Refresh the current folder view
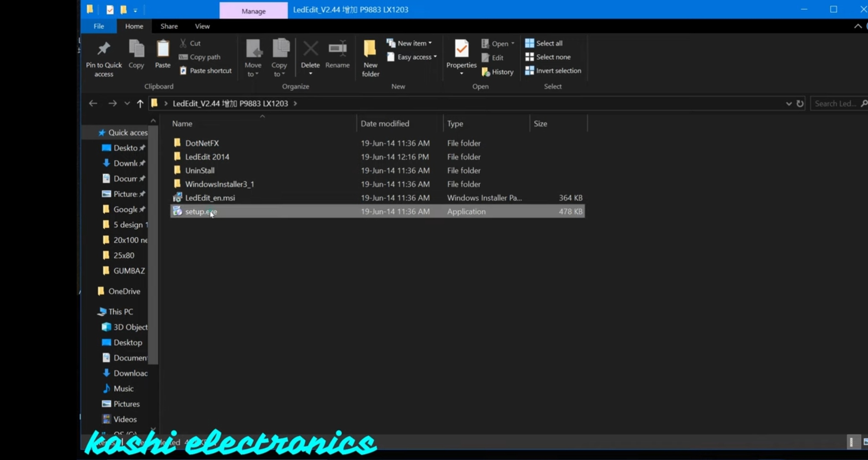Viewport: 868px width, 460px height. (x=800, y=103)
